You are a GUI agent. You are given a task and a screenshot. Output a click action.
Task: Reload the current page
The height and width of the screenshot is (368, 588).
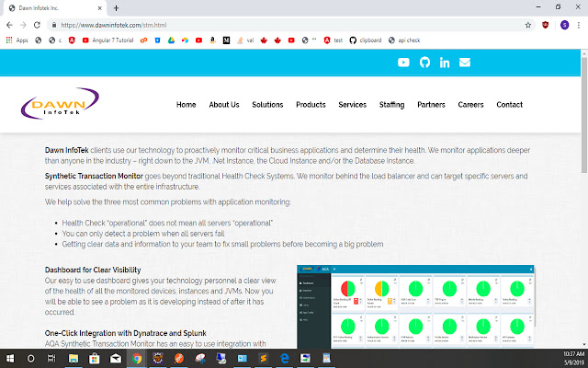click(37, 25)
